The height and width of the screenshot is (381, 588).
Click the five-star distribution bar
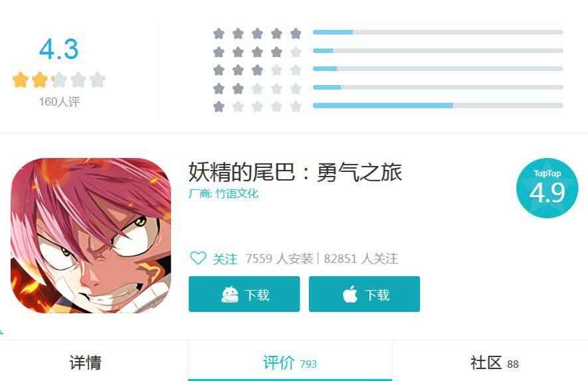point(438,33)
